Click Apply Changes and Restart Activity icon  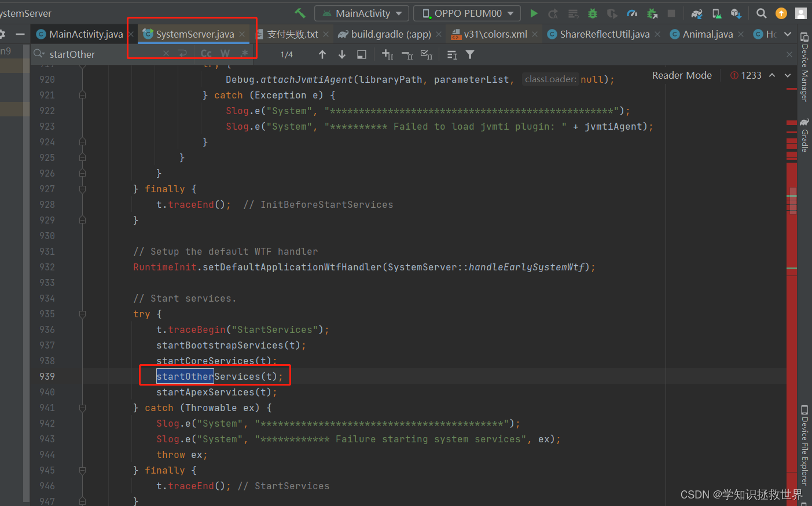point(553,13)
